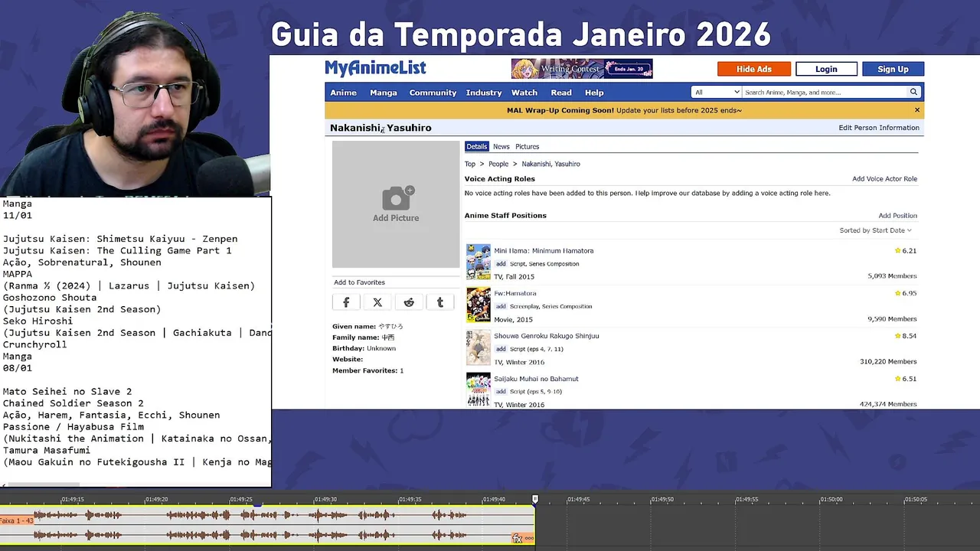
Task: Click the 01:49:30 mark on ruler
Action: (325, 500)
